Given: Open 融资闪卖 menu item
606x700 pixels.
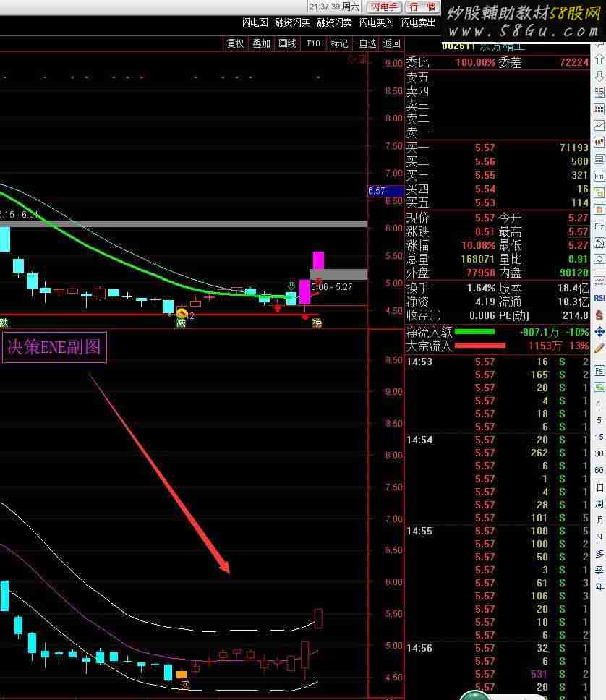Looking at the screenshot, I should coord(335,22).
